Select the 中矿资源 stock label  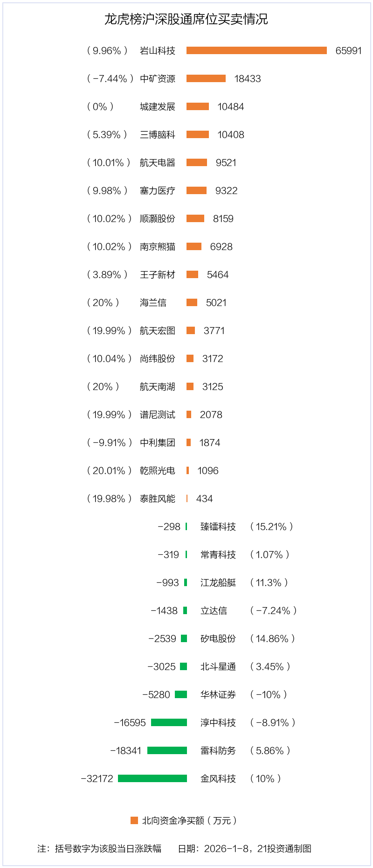click(158, 78)
